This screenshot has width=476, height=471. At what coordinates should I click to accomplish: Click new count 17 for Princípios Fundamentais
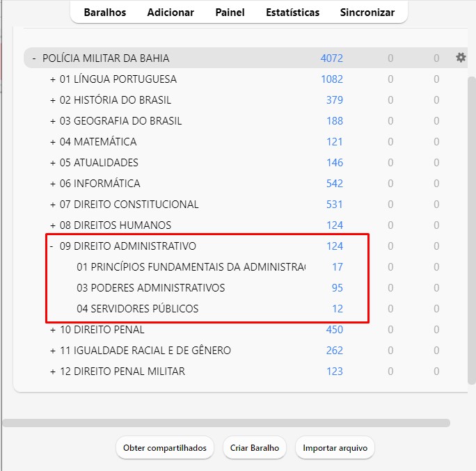pyautogui.click(x=338, y=267)
